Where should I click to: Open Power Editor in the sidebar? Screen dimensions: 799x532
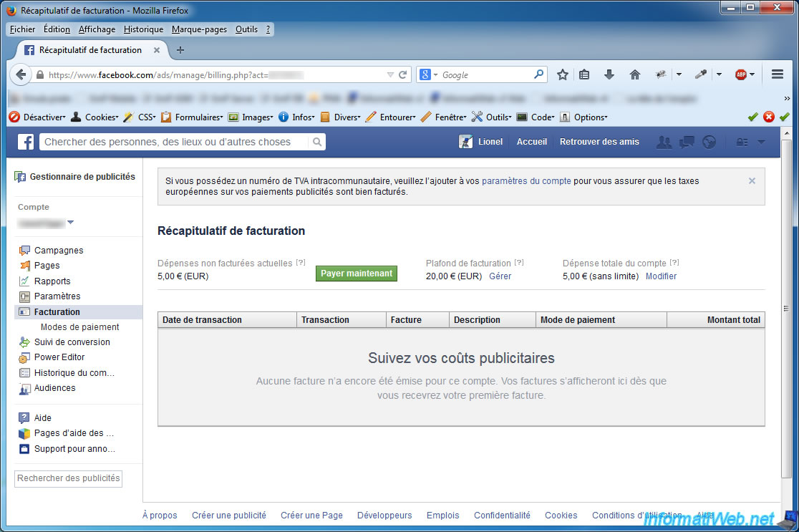(59, 357)
